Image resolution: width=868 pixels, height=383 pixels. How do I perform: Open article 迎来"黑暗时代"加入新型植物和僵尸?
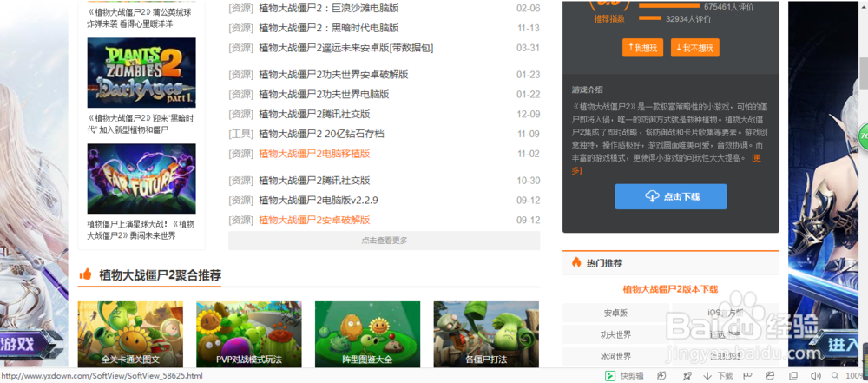pyautogui.click(x=141, y=124)
